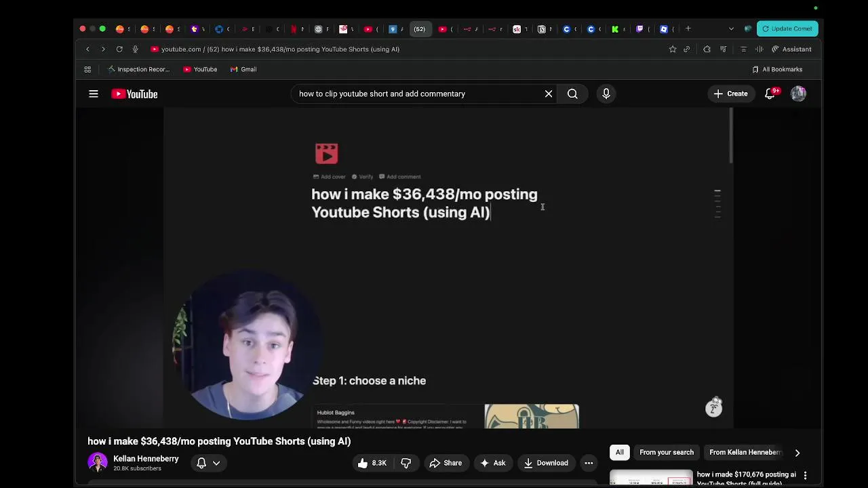
Task: Open the All Bookmarks folder
Action: click(777, 69)
